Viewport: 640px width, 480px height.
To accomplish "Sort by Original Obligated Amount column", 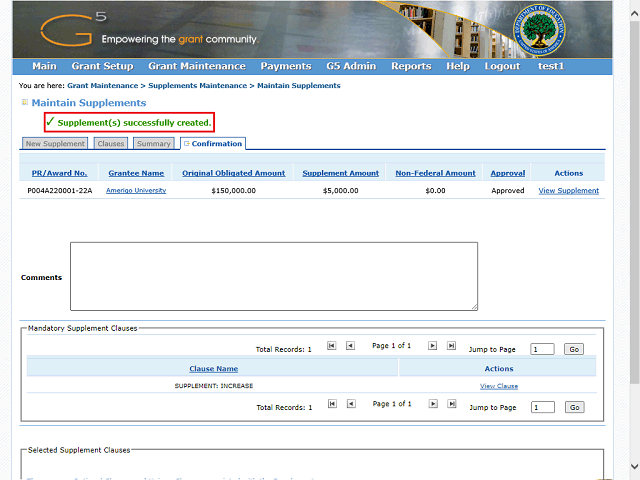I will 233,173.
